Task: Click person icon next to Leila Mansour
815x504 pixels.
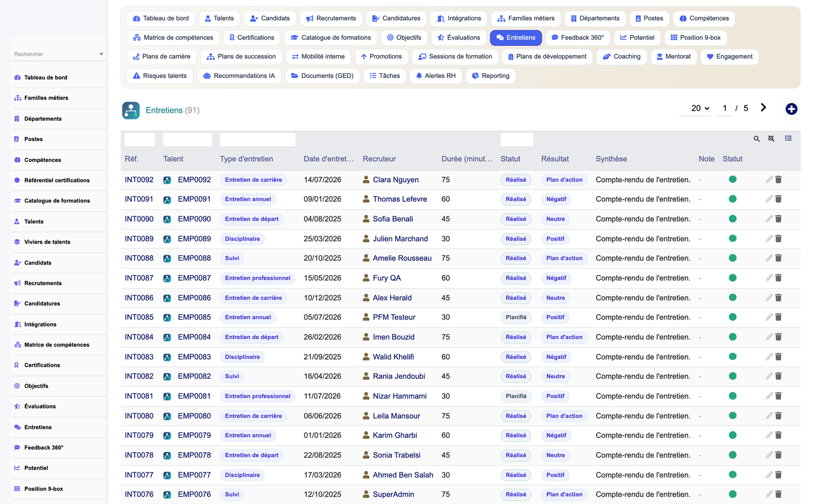Action: [366, 415]
